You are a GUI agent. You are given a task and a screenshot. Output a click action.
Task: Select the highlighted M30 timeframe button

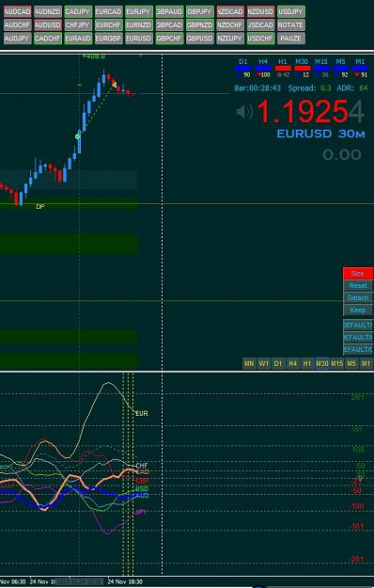coord(322,363)
